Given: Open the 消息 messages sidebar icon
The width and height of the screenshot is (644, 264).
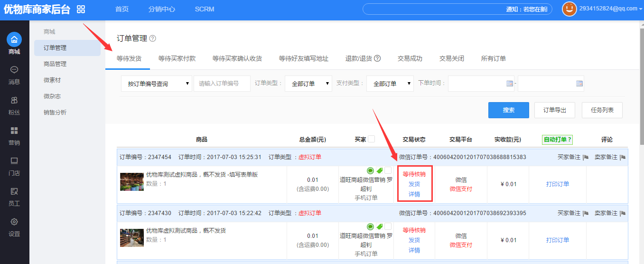Looking at the screenshot, I should point(14,70).
